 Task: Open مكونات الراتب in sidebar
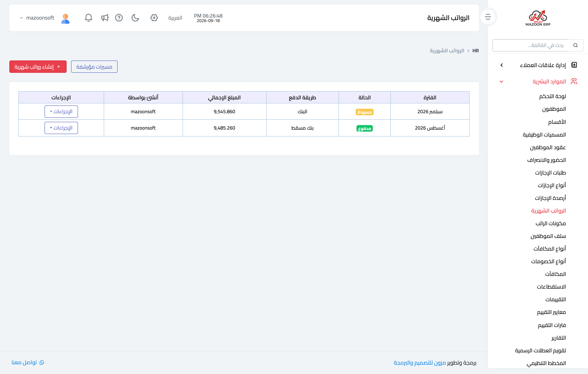coord(551,223)
